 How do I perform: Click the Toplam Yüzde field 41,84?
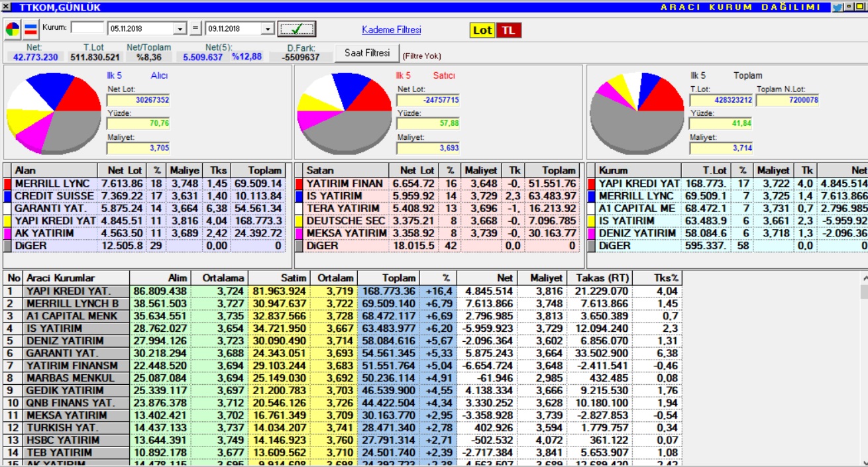(x=720, y=123)
